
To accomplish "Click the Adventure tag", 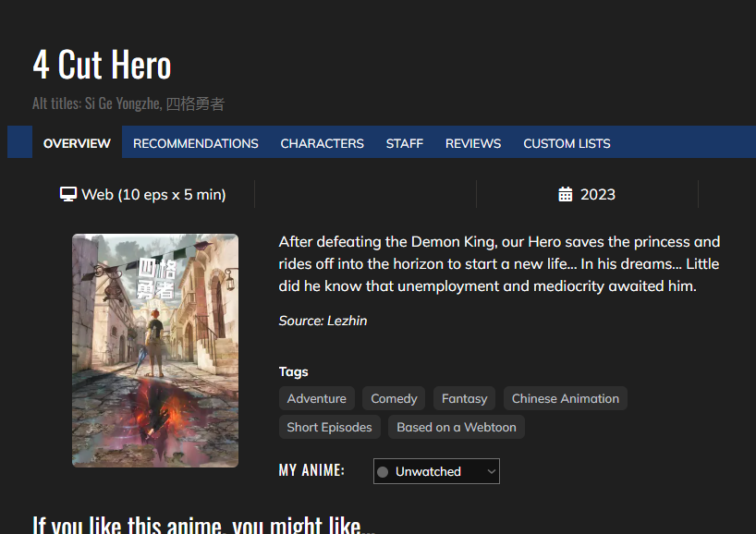I will [x=316, y=398].
